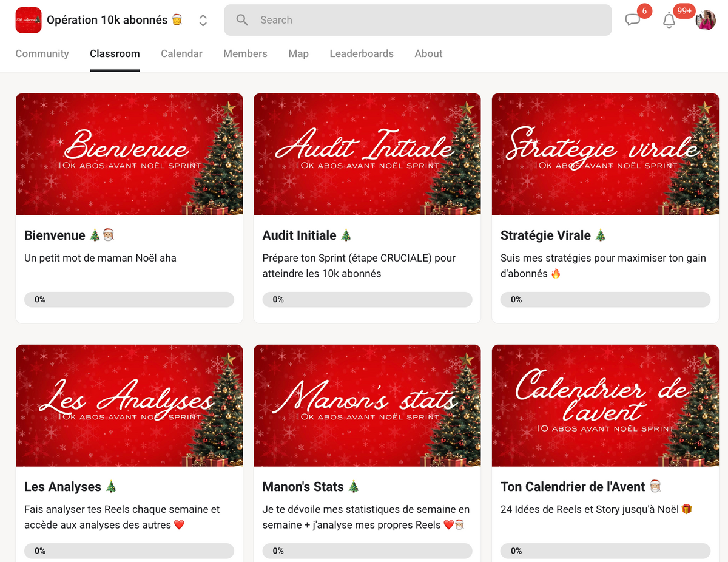View the Leaderboards tab
The height and width of the screenshot is (562, 728).
tap(362, 53)
